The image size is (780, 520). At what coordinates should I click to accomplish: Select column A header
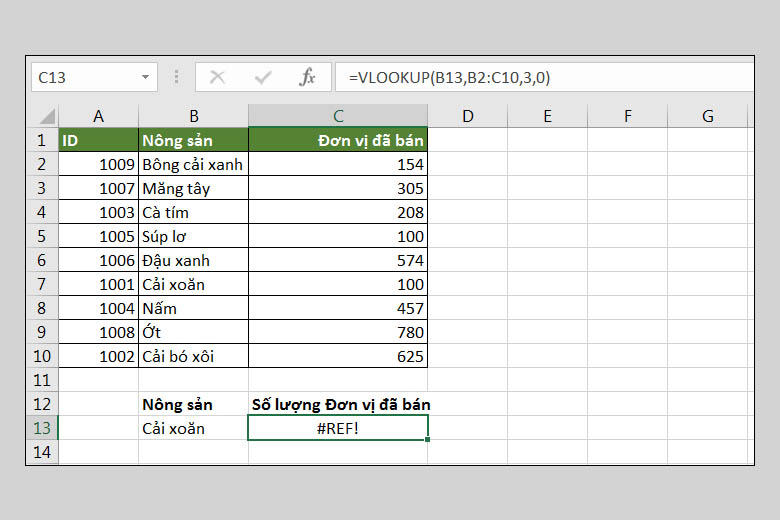tap(98, 116)
